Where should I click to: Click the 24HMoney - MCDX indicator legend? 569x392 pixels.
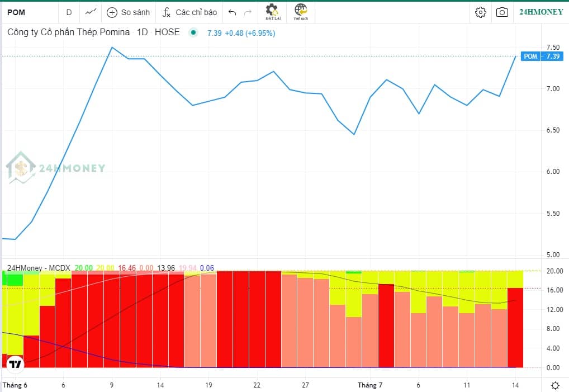39,268
